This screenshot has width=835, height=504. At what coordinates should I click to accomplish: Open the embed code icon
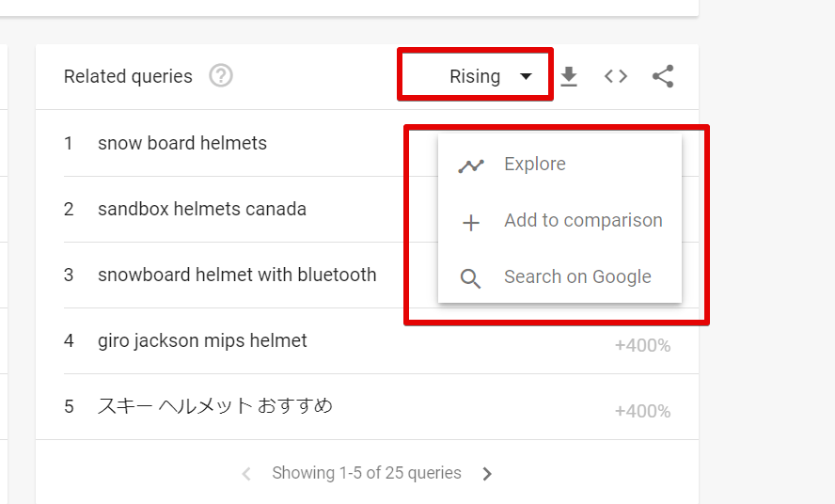[x=616, y=76]
